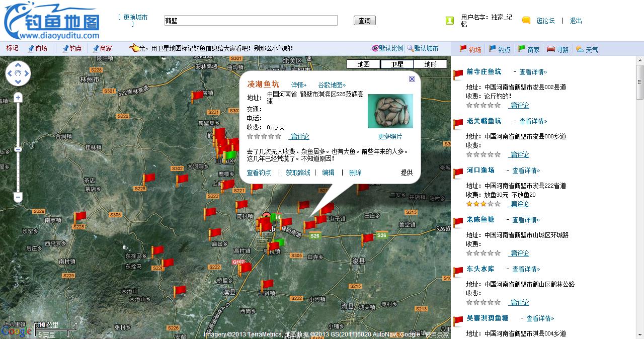644x339 pixels.
Task: Click the red flag beside 老陈鱼塘
Action: click(458, 223)
